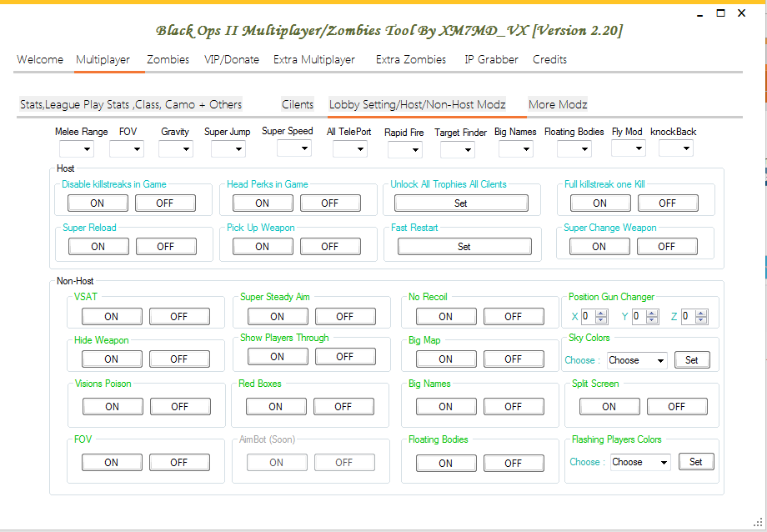
Task: Turn OFF Big Map
Action: click(514, 359)
